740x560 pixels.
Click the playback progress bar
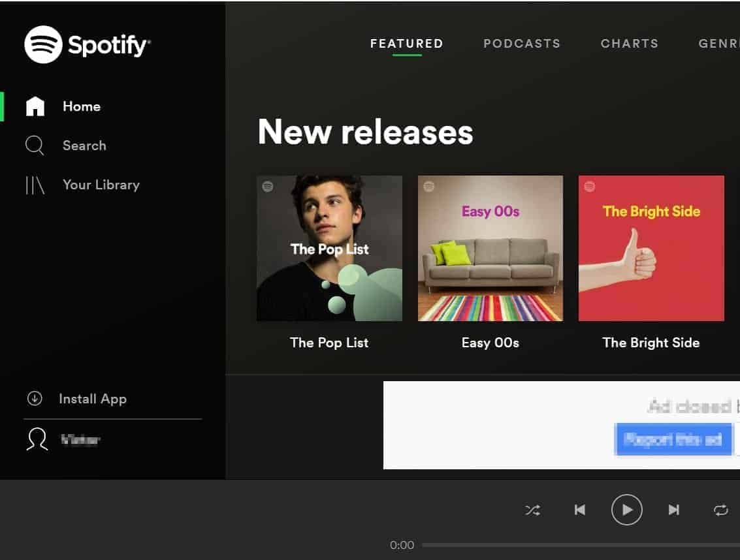point(581,545)
